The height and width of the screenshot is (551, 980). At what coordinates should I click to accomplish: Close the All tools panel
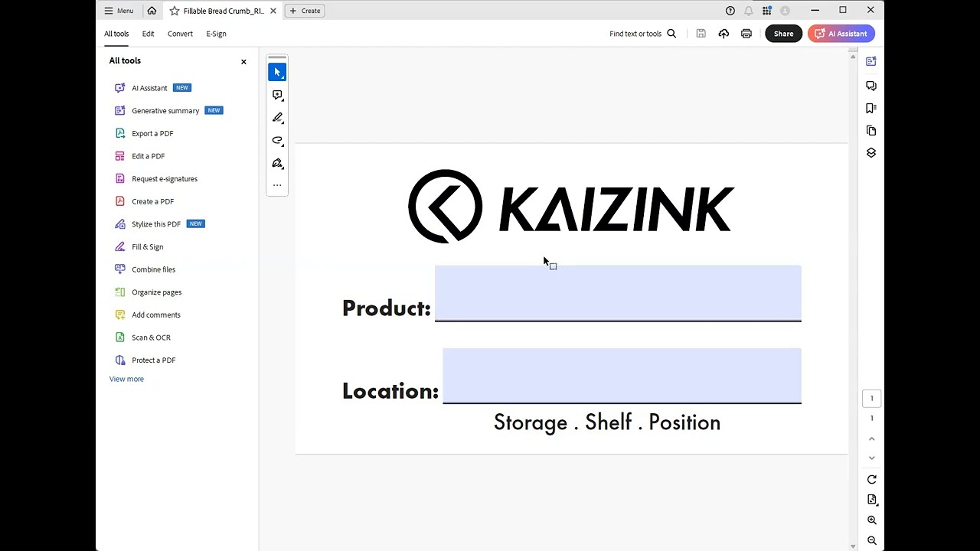pyautogui.click(x=243, y=61)
